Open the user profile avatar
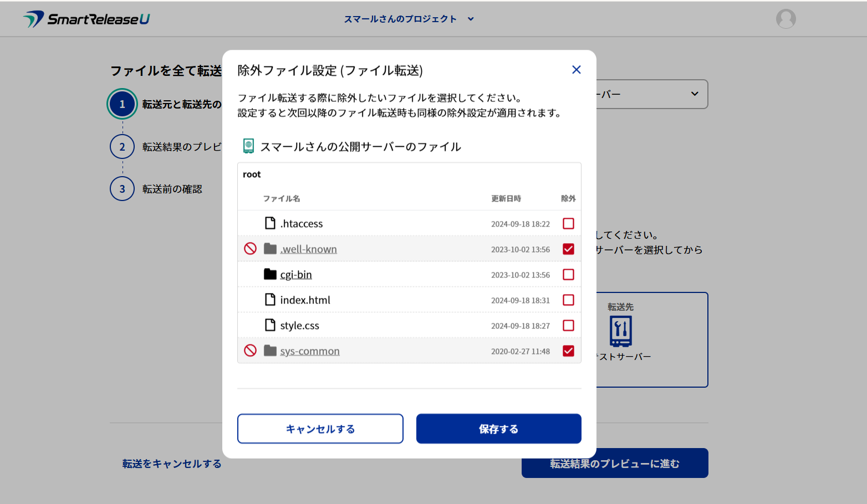867x504 pixels. [786, 19]
